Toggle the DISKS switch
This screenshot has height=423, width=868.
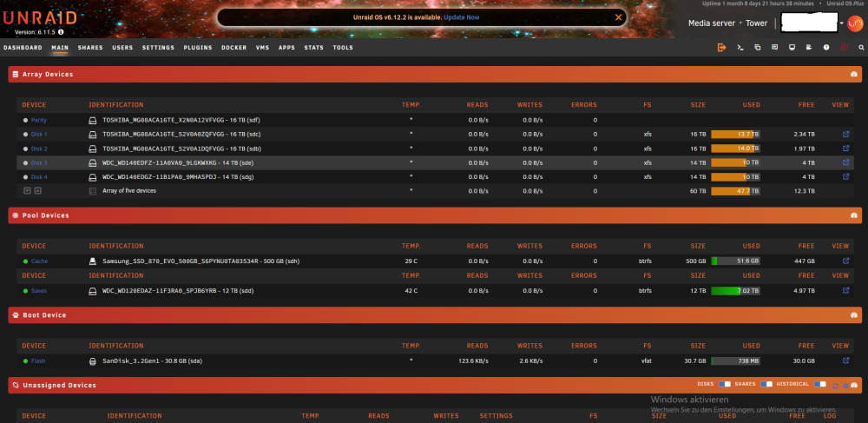725,384
